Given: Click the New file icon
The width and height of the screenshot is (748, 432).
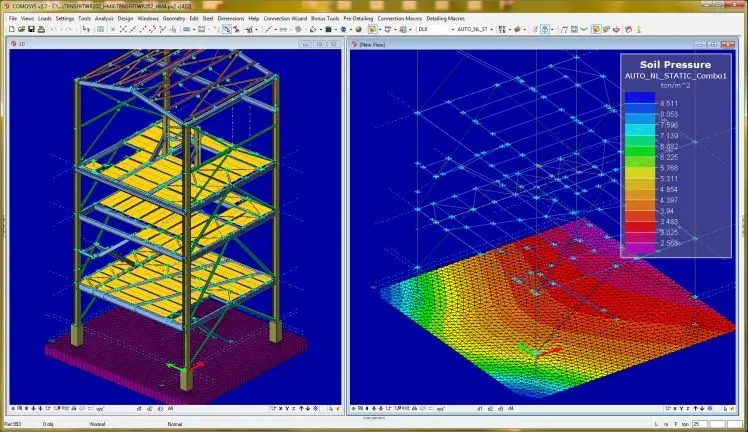Looking at the screenshot, I should point(10,30).
